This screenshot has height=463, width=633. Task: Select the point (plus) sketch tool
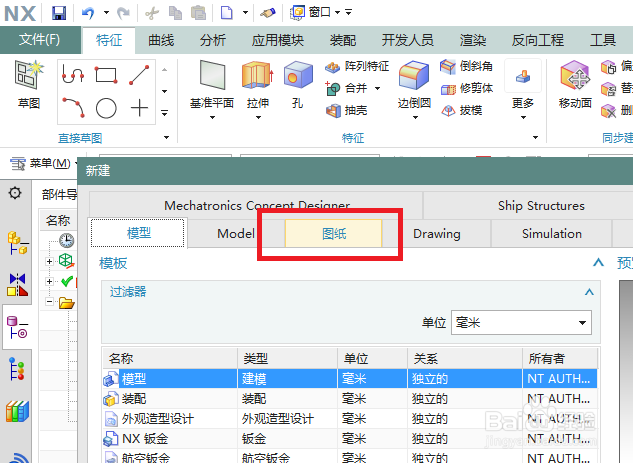[x=139, y=108]
